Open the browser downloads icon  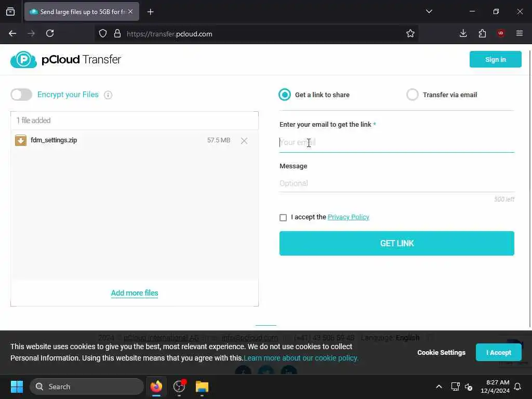pos(463,33)
